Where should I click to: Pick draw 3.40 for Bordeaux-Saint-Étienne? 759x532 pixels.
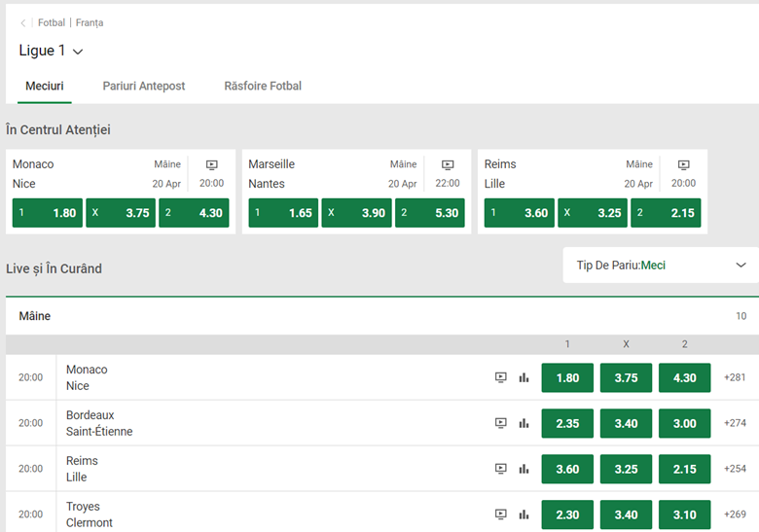626,423
